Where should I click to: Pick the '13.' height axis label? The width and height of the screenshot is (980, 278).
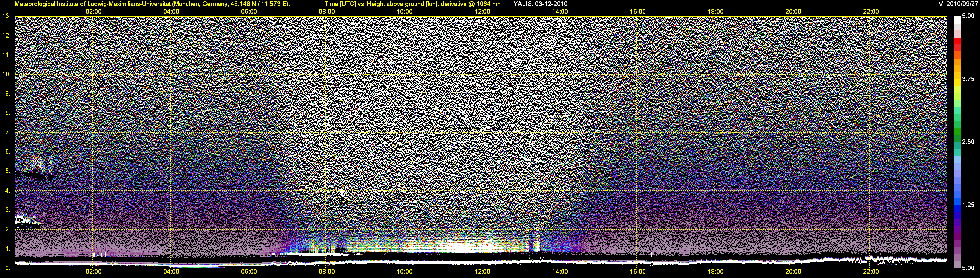[7, 16]
